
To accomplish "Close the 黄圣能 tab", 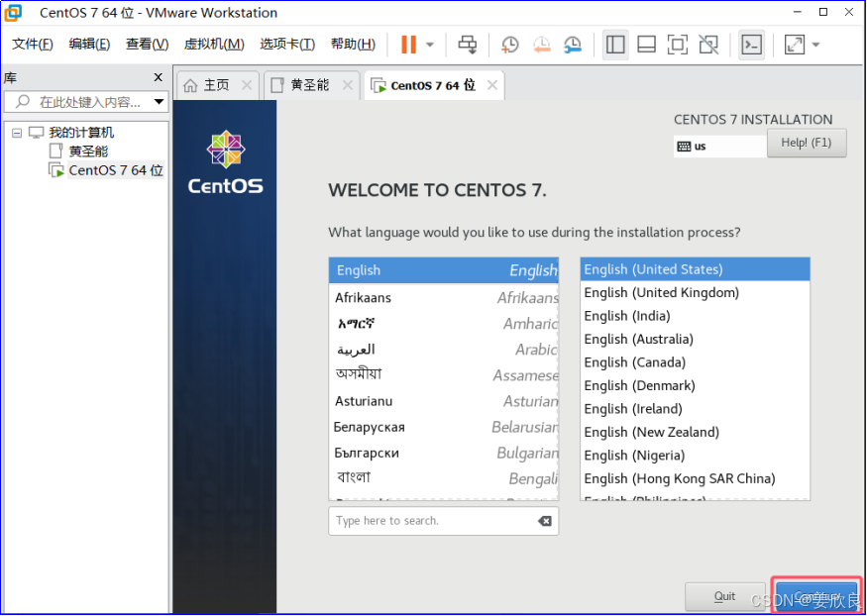I will [347, 85].
